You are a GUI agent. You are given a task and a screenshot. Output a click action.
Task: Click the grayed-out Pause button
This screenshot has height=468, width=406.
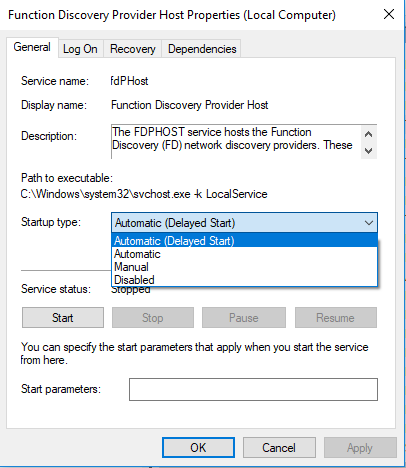pyautogui.click(x=244, y=318)
